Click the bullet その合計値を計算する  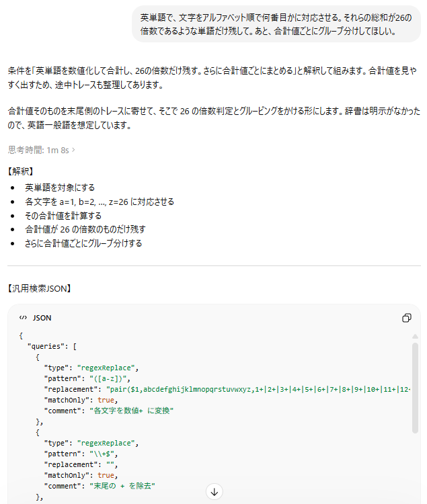(x=63, y=216)
